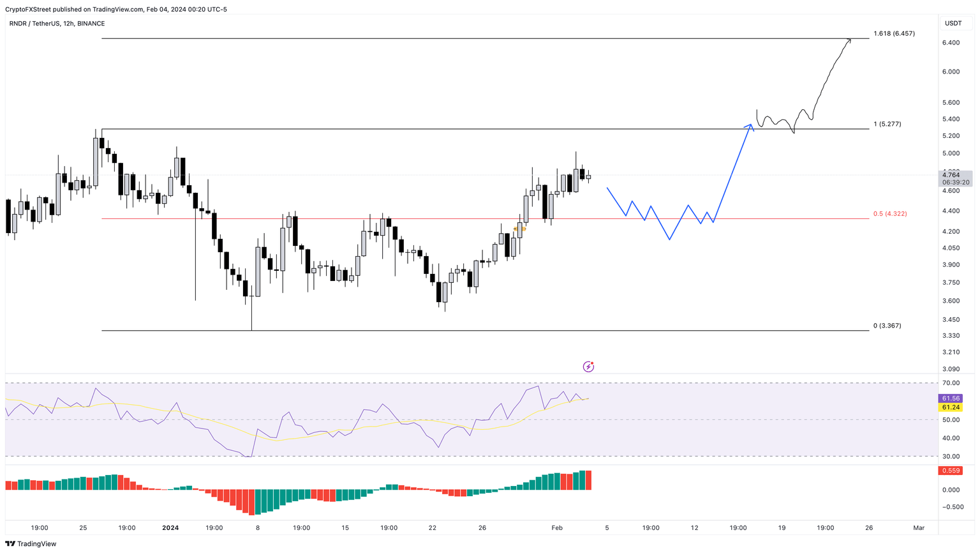The width and height of the screenshot is (980, 553).
Task: Select the 2024 label on the time axis
Action: pos(169,528)
